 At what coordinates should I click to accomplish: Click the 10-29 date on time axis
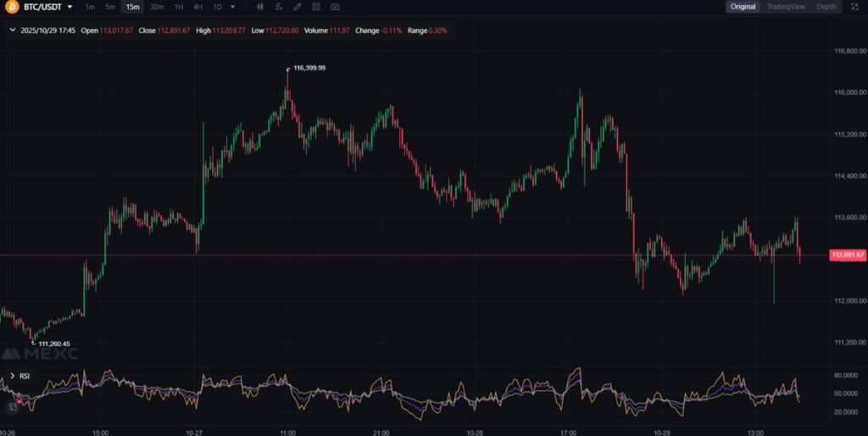point(662,432)
